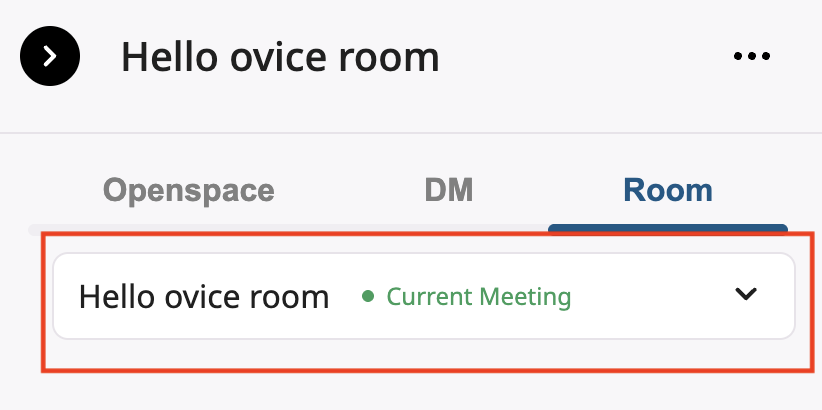Select the Room tab
This screenshot has height=410, width=822.
667,190
